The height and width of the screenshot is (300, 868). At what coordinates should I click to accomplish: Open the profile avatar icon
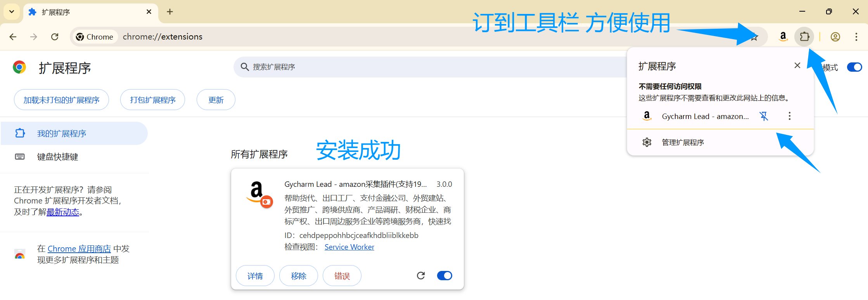835,37
